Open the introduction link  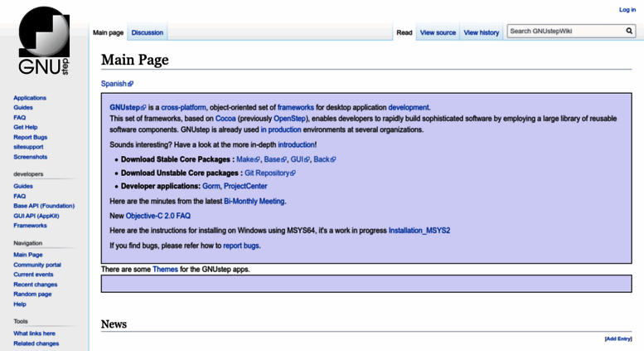pyautogui.click(x=296, y=144)
